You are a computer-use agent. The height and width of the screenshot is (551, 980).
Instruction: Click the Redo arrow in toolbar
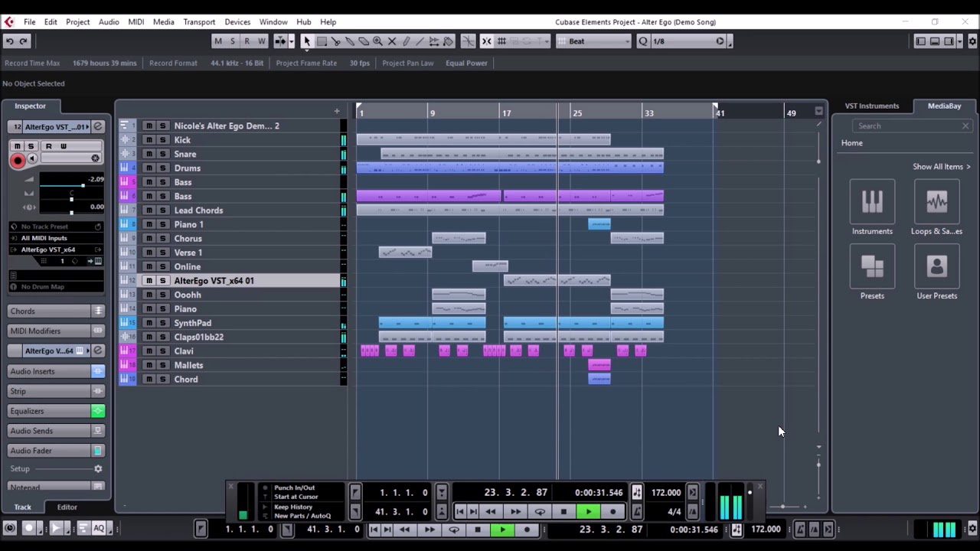point(23,41)
